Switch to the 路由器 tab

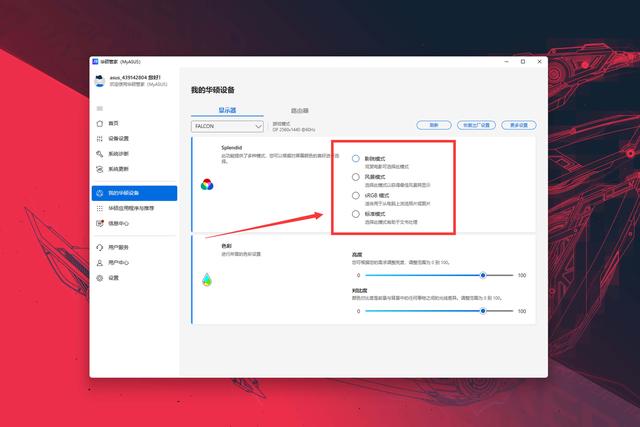(x=300, y=111)
